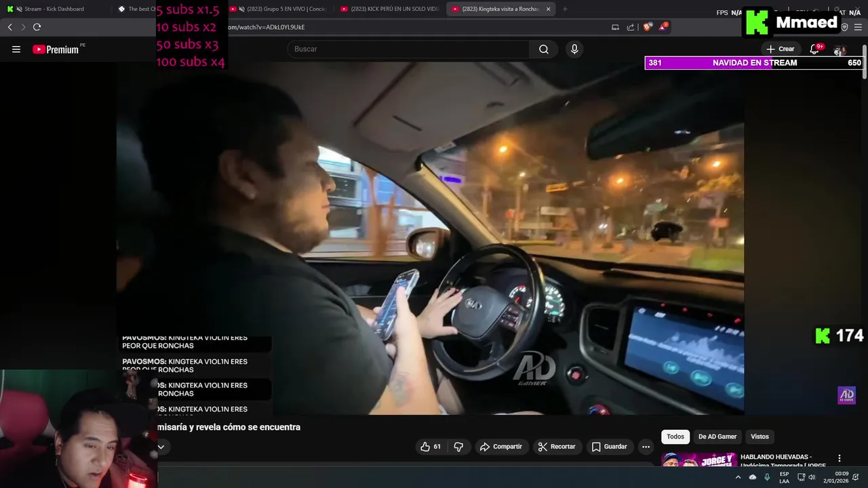Click the install/cast screen icon in the address bar
The width and height of the screenshot is (868, 488).
click(615, 27)
